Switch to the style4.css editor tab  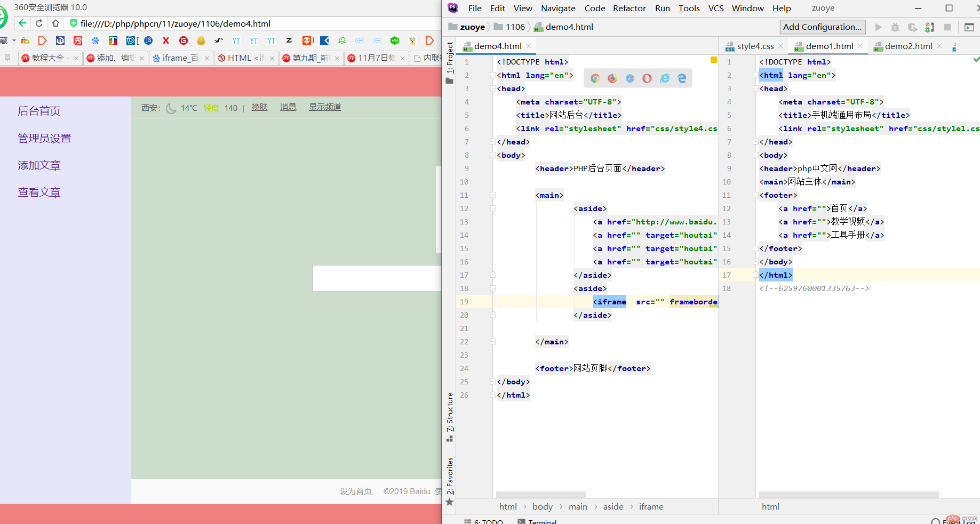tap(755, 46)
